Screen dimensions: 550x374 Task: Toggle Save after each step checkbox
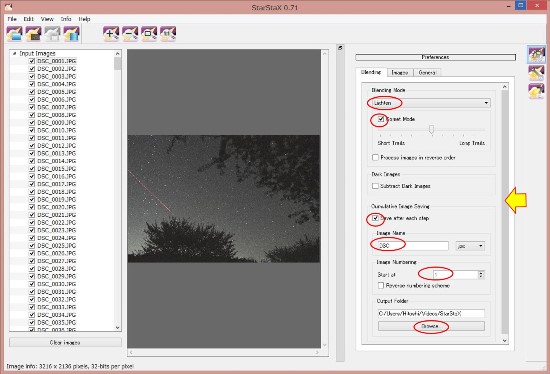pos(375,218)
